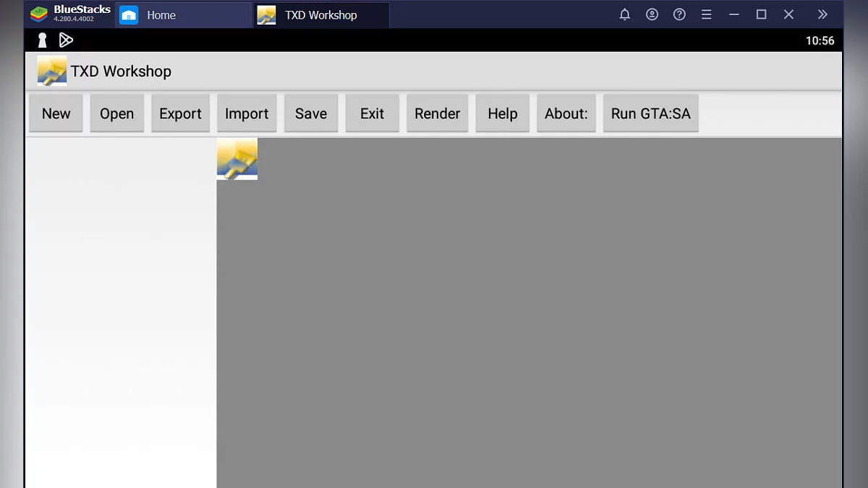The height and width of the screenshot is (488, 868).
Task: Click the Export button
Action: click(180, 114)
